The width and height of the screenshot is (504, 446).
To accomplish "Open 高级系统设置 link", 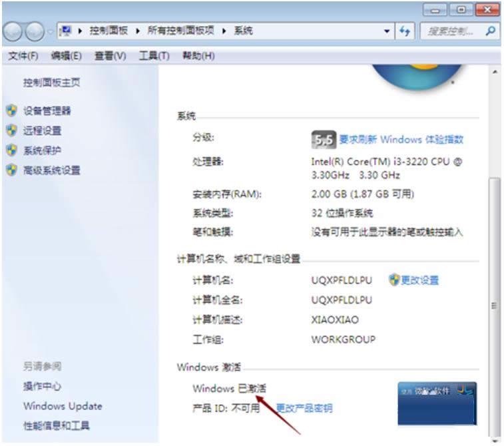I will point(51,170).
